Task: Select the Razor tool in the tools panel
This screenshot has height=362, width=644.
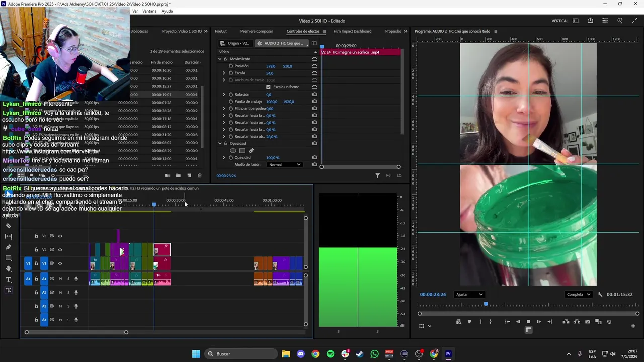Action: 8,226
